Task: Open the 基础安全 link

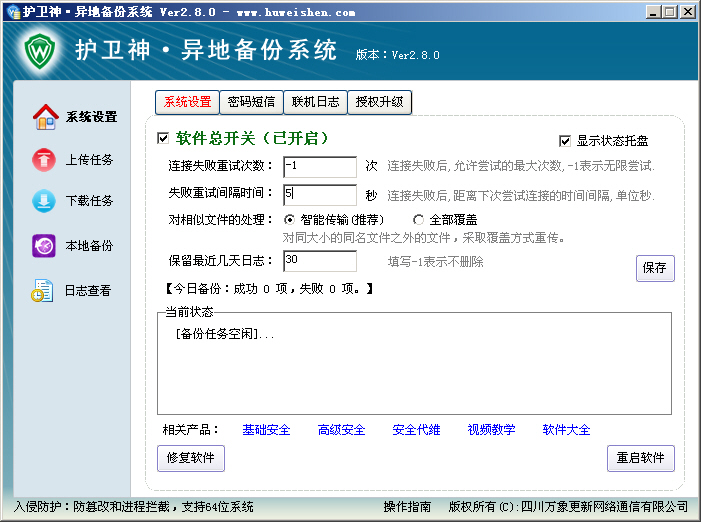Action: 266,430
